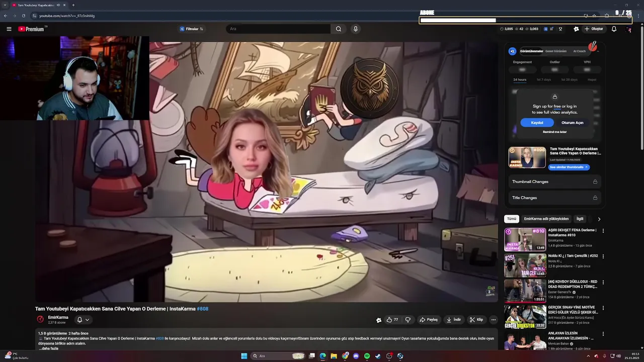The width and height of the screenshot is (644, 362).
Task: Select the 1st 7 days range tab
Action: pyautogui.click(x=543, y=80)
